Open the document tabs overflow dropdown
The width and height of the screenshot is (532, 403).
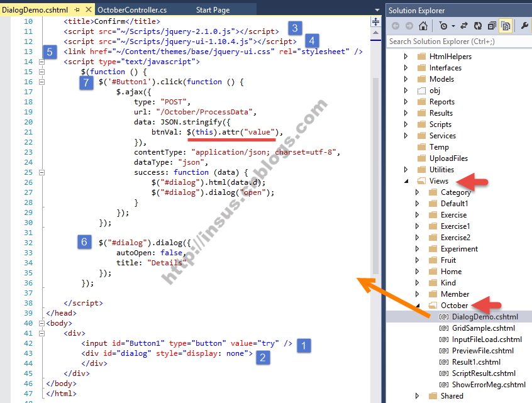pyautogui.click(x=377, y=10)
